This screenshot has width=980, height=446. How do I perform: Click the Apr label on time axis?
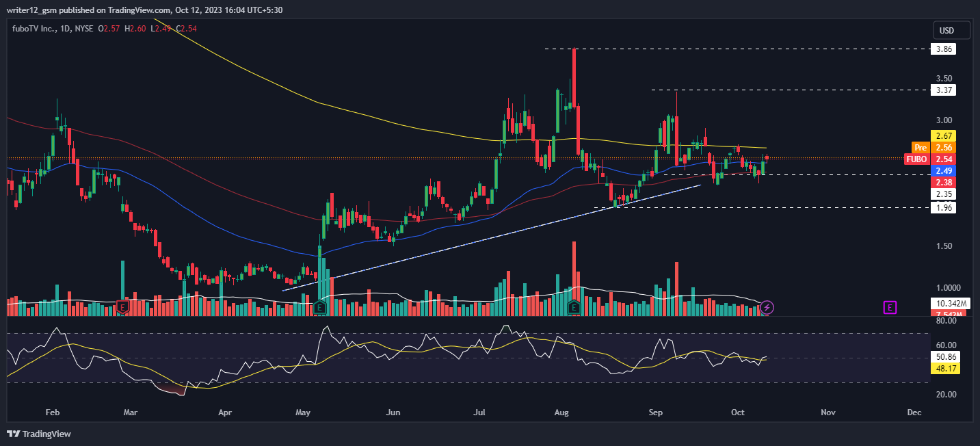click(224, 412)
